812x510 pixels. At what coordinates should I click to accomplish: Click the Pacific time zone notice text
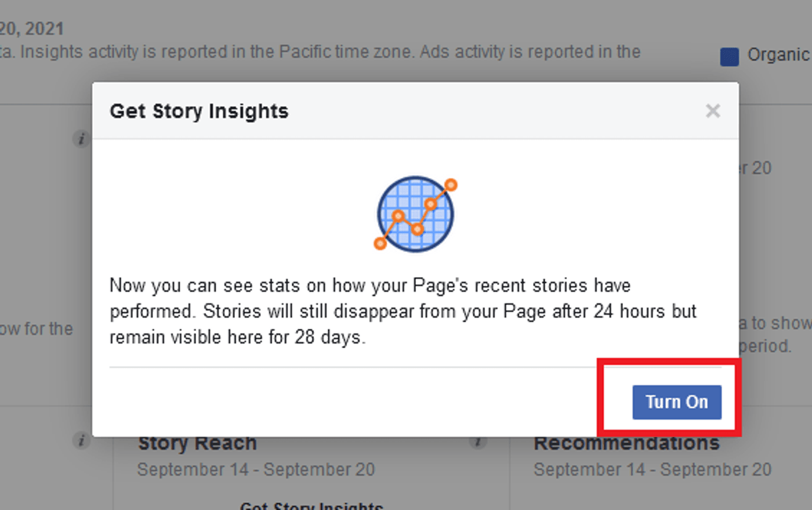coord(320,52)
